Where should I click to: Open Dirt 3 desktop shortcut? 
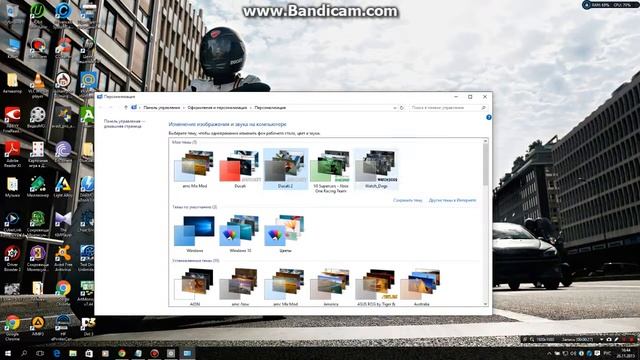point(88,327)
